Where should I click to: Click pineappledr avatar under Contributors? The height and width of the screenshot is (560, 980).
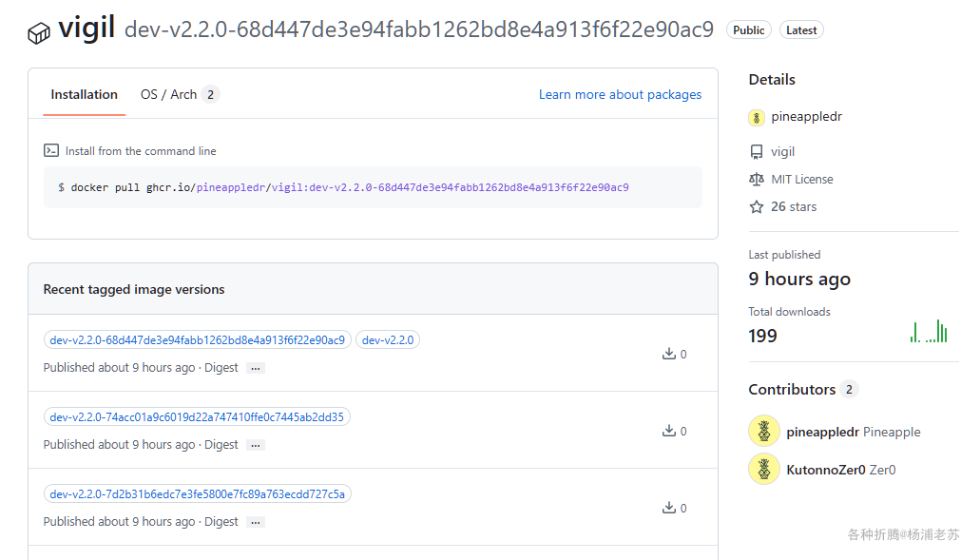click(x=764, y=431)
